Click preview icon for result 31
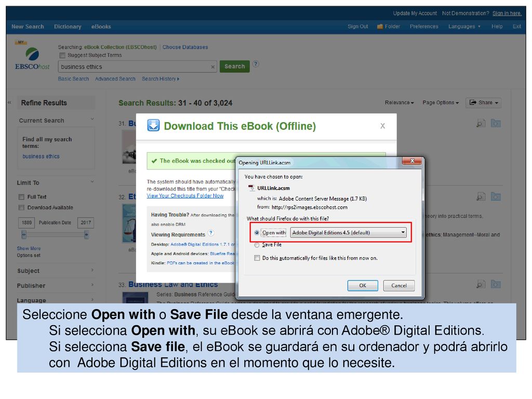Screen dimensions: 532x399 pos(481,123)
